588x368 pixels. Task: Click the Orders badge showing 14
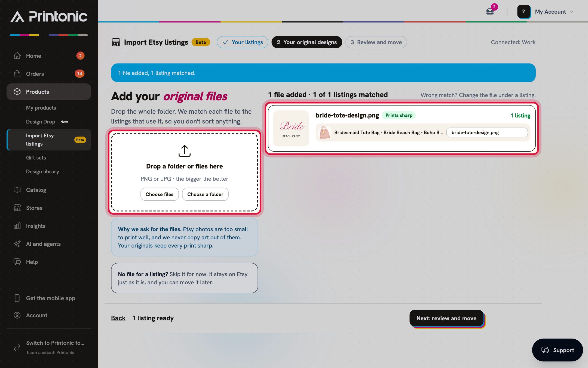coord(79,74)
